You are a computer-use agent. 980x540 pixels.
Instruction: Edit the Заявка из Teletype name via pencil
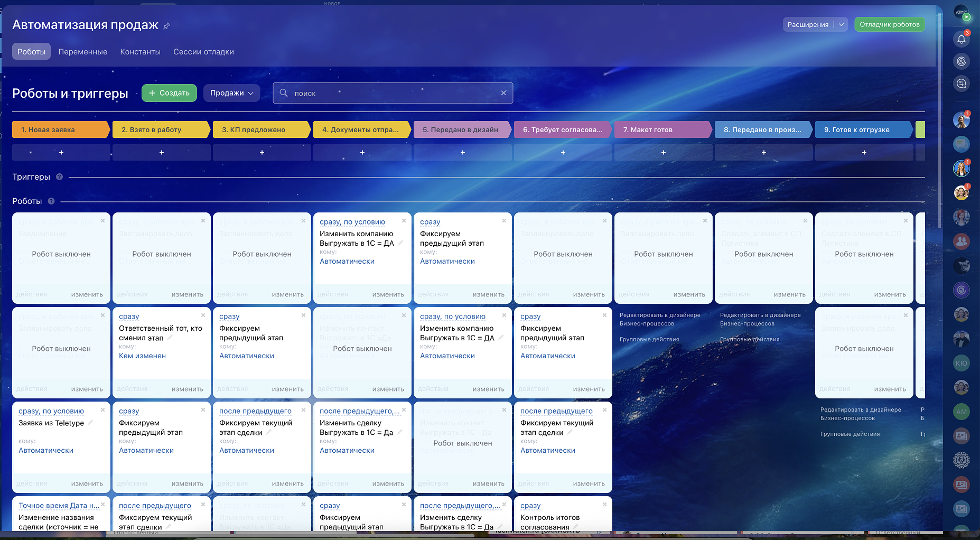tap(90, 423)
